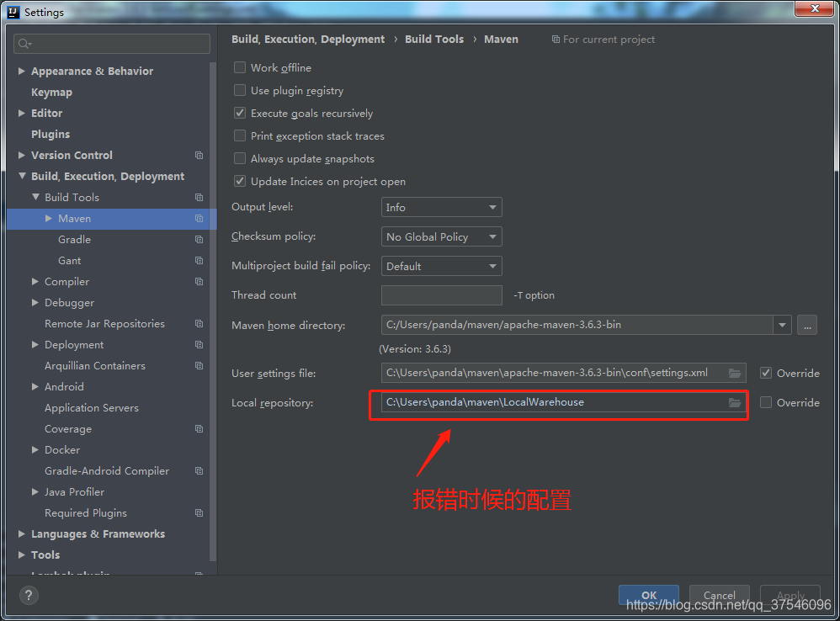Click project-level icon next to Gradle
The width and height of the screenshot is (840, 621).
click(x=199, y=239)
